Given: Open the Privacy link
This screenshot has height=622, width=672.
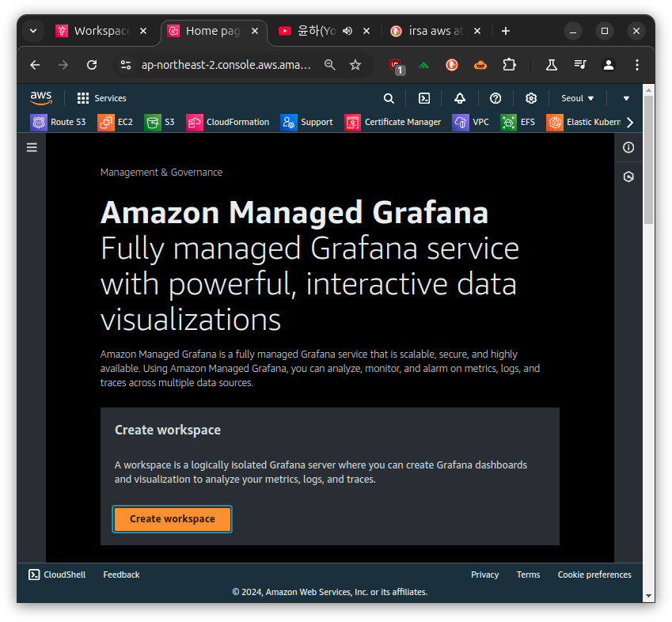Looking at the screenshot, I should (x=484, y=575).
